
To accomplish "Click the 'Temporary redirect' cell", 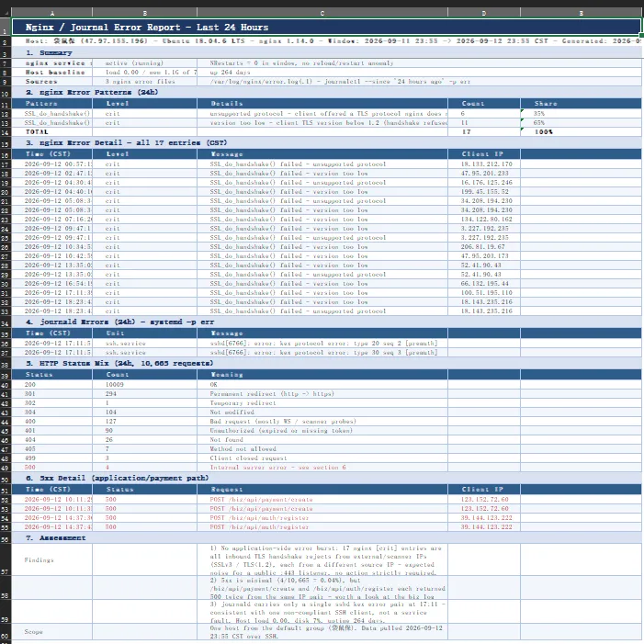I will point(322,403).
